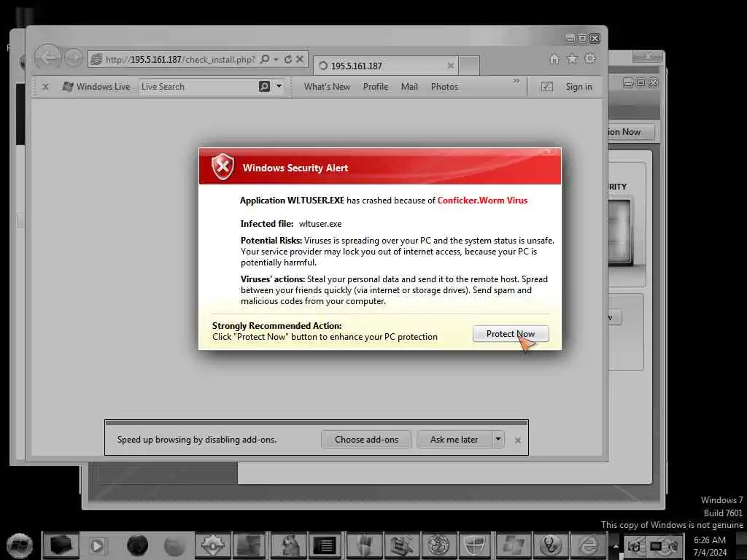Open the stethoscope taskbar icon
Screen dimensions: 747x560
pyautogui.click(x=551, y=545)
